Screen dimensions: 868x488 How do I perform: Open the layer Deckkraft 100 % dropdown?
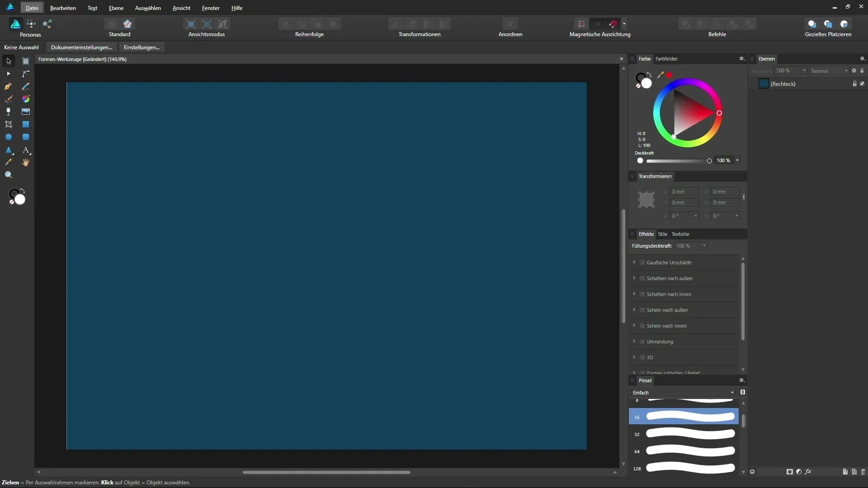[x=791, y=71]
